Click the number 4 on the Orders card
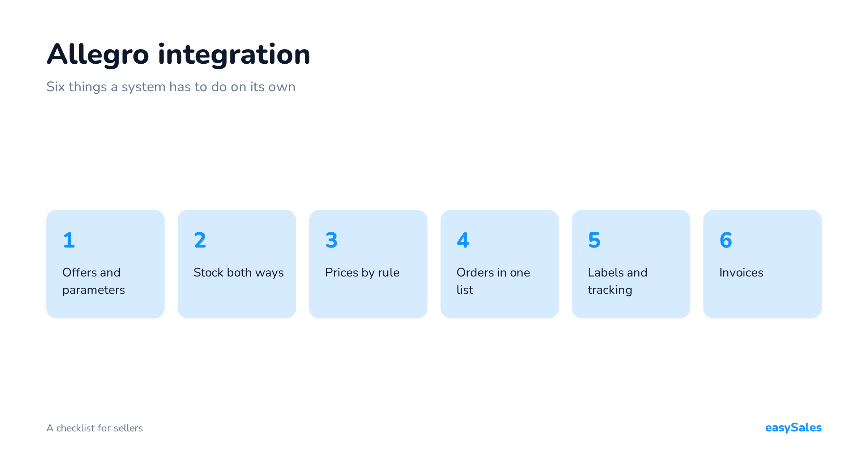 pos(463,240)
